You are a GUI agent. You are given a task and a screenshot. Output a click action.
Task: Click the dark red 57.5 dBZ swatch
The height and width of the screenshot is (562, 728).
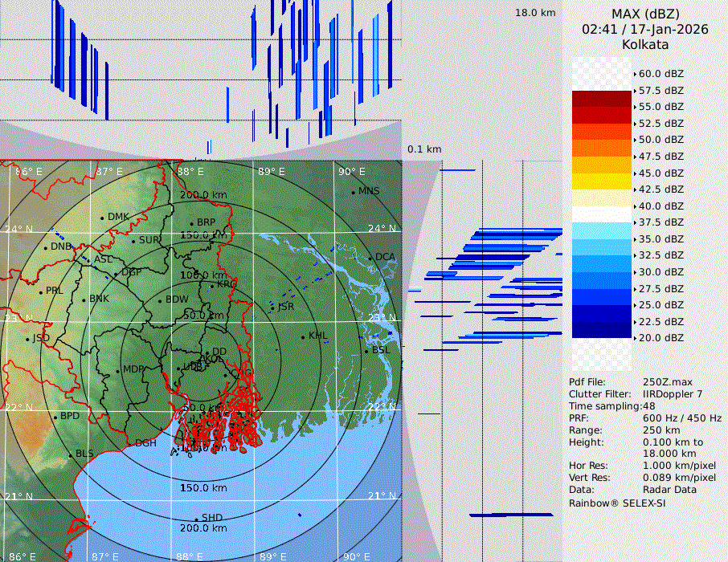pos(602,99)
